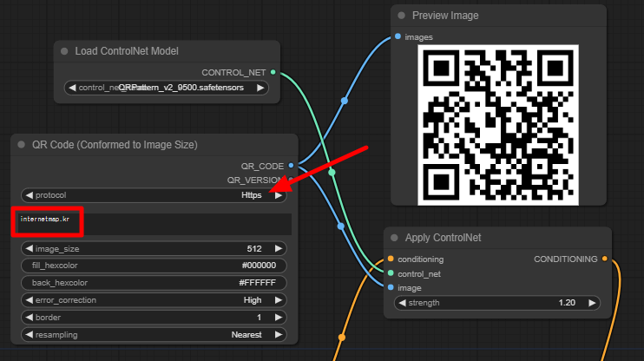Viewport: 644px width, 361px height.
Task: Select the Apply ControlNet node title
Action: (x=444, y=238)
